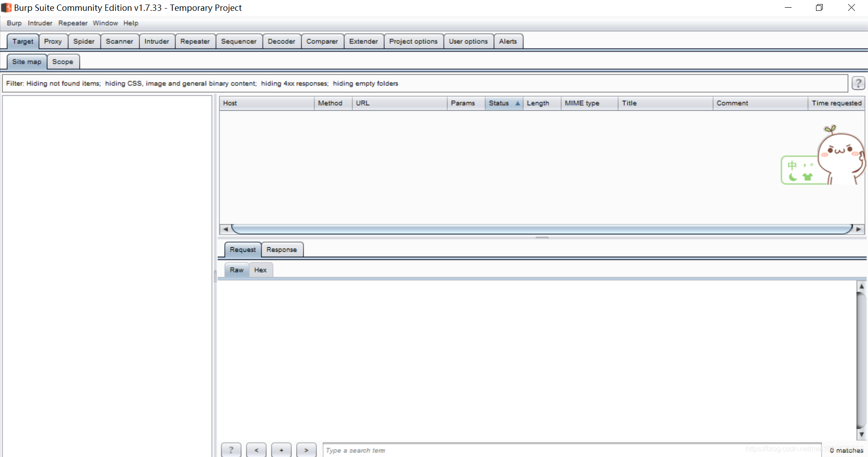The image size is (868, 457).
Task: Click the Chinese input mode character icon
Action: pyautogui.click(x=792, y=165)
